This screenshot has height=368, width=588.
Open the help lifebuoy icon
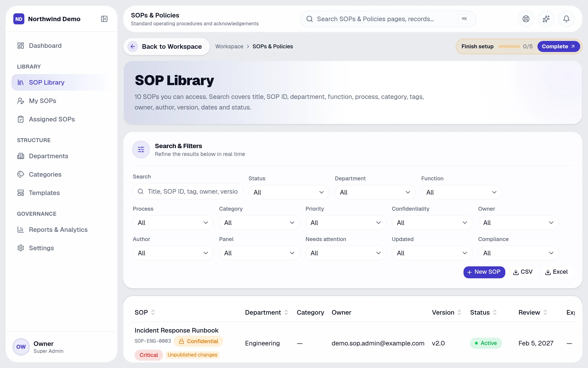coord(526,19)
